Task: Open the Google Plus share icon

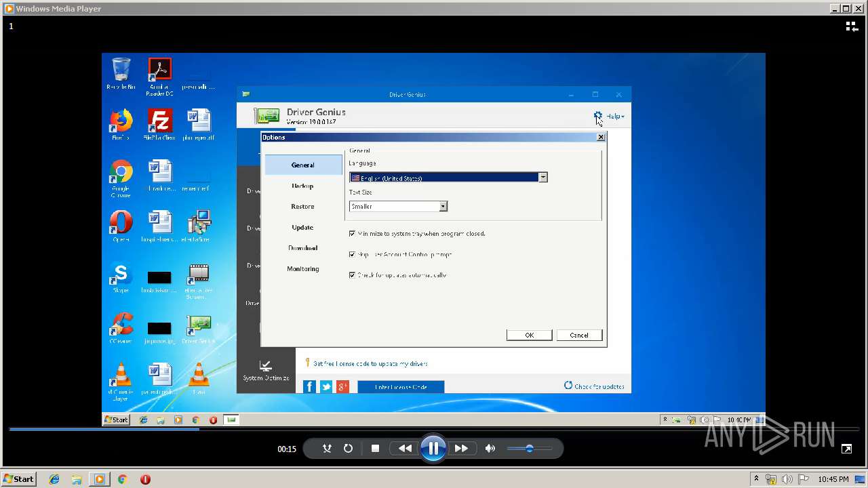Action: click(342, 386)
